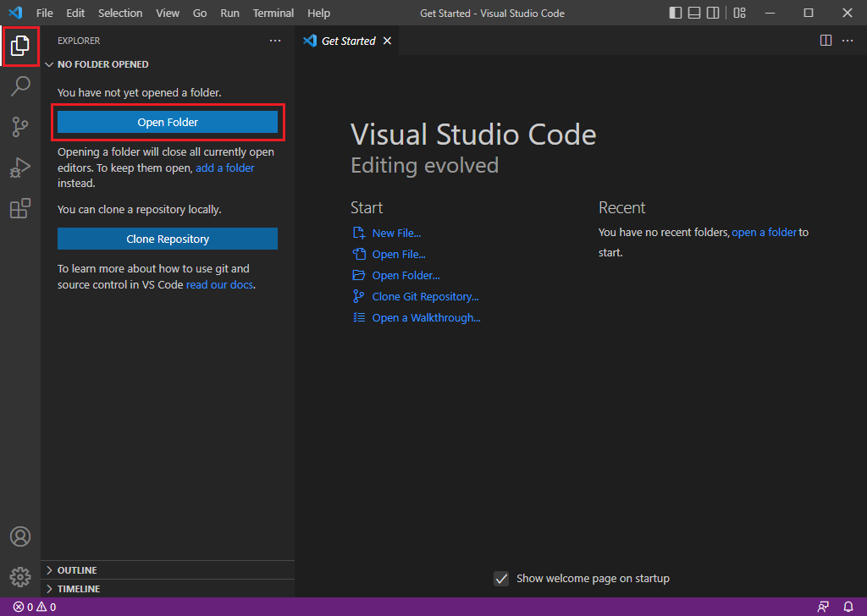Click the Clone Git Repository branch icon
This screenshot has height=616, width=867.
click(x=358, y=296)
